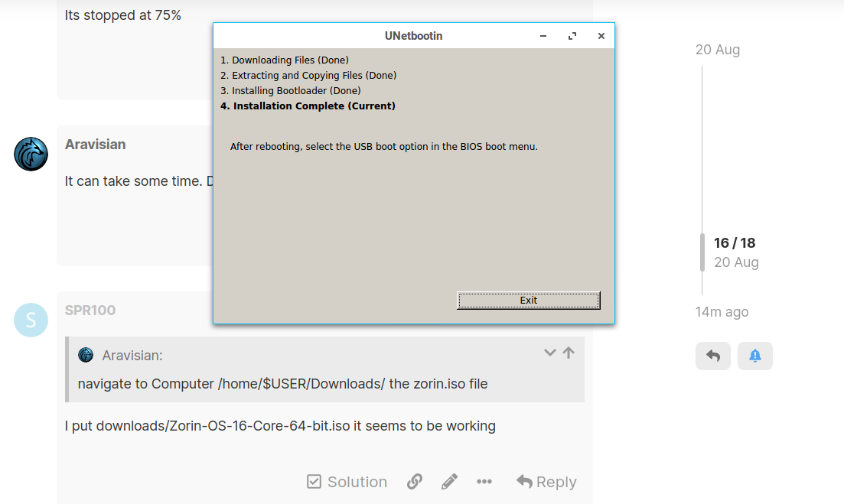Click the small Aravisian avatar in the quote
Image resolution: width=844 pixels, height=504 pixels.
point(86,355)
